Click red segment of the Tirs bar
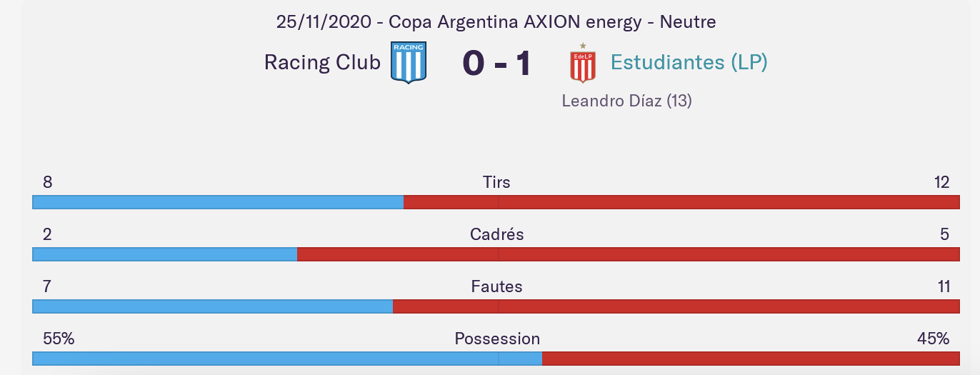 tap(681, 202)
